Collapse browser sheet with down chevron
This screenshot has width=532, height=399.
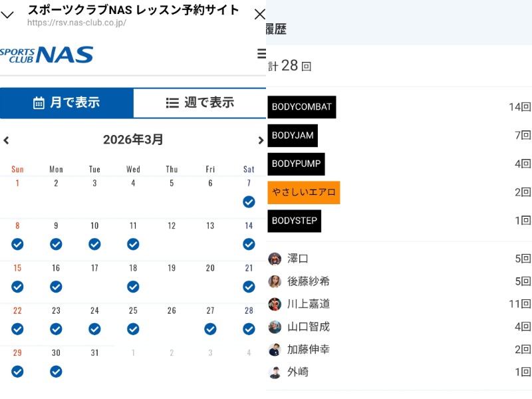click(8, 15)
